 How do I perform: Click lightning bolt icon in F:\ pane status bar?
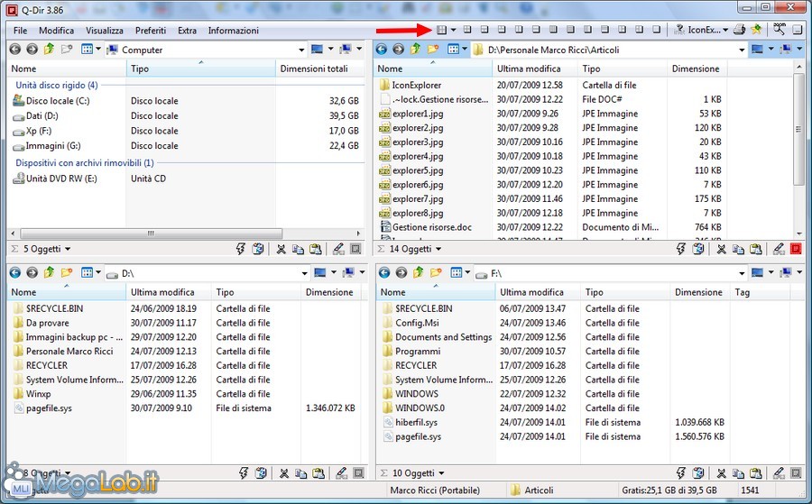pyautogui.click(x=680, y=473)
